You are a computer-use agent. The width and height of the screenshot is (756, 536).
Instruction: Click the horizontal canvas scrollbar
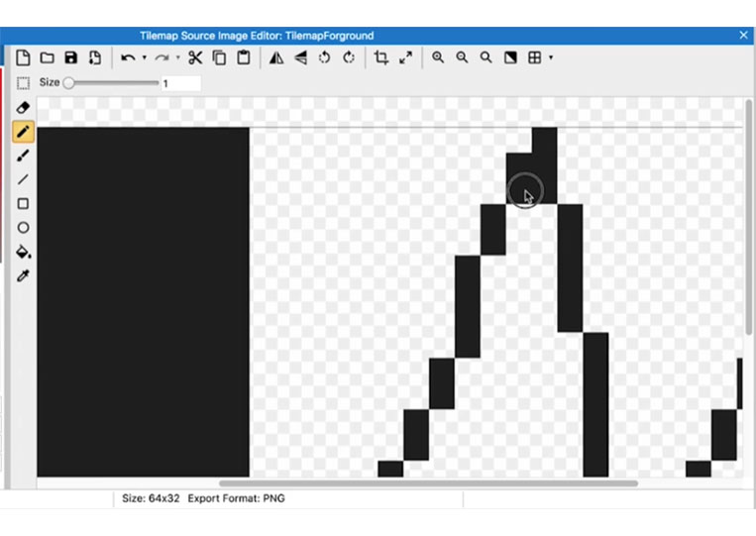point(428,482)
